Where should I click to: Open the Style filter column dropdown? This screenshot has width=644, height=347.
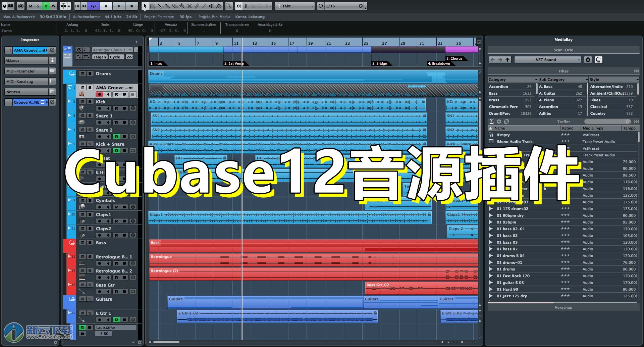pos(637,80)
